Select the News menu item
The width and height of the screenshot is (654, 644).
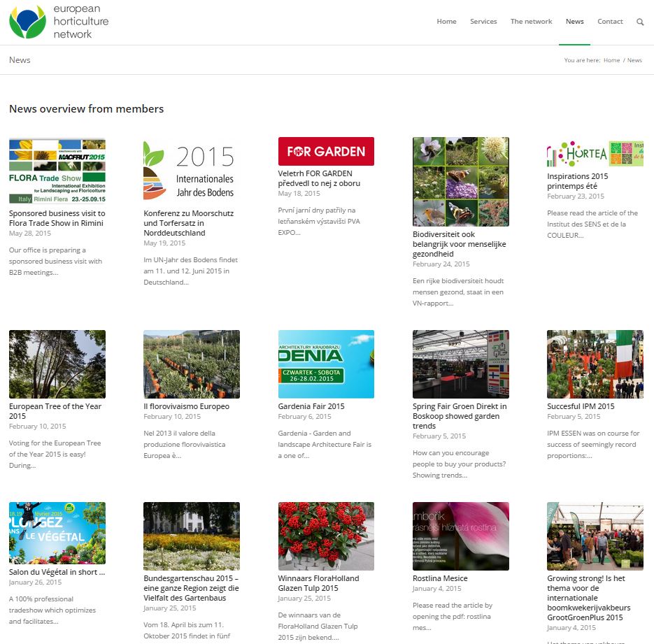[x=574, y=21]
